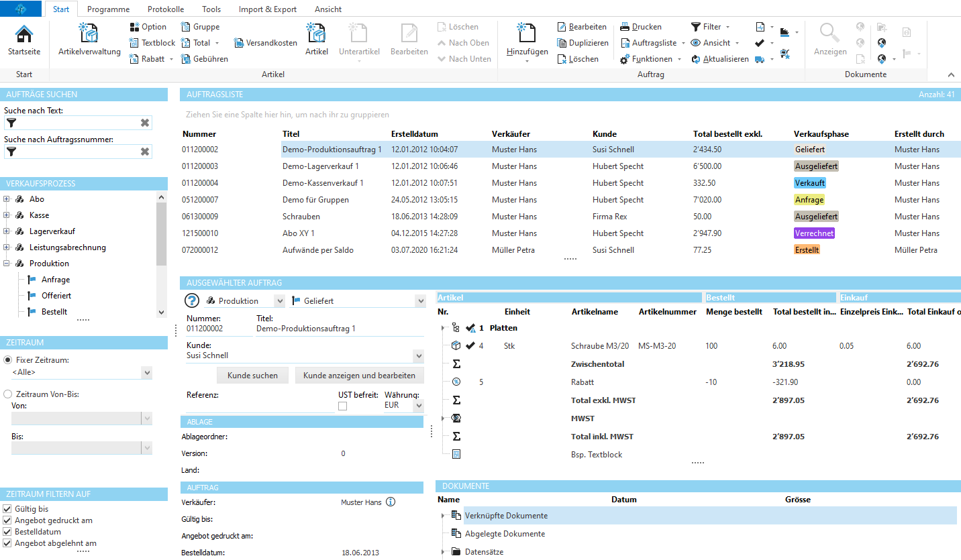Open the Startseite home icon
Image resolution: width=961 pixels, height=560 pixels.
[x=23, y=35]
